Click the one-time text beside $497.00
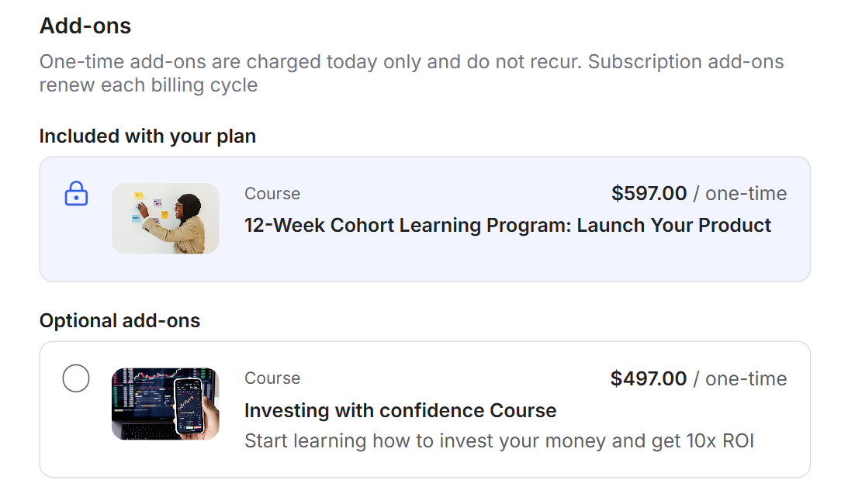 (x=746, y=378)
